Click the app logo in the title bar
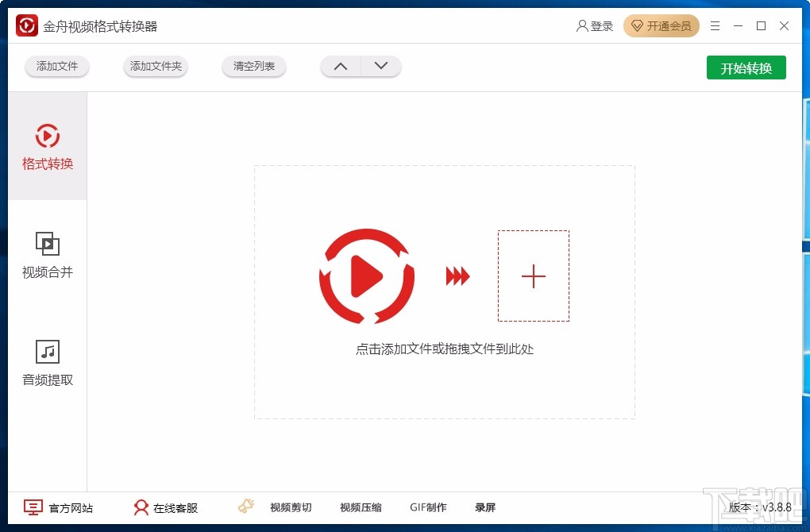This screenshot has height=532, width=810. [x=25, y=25]
